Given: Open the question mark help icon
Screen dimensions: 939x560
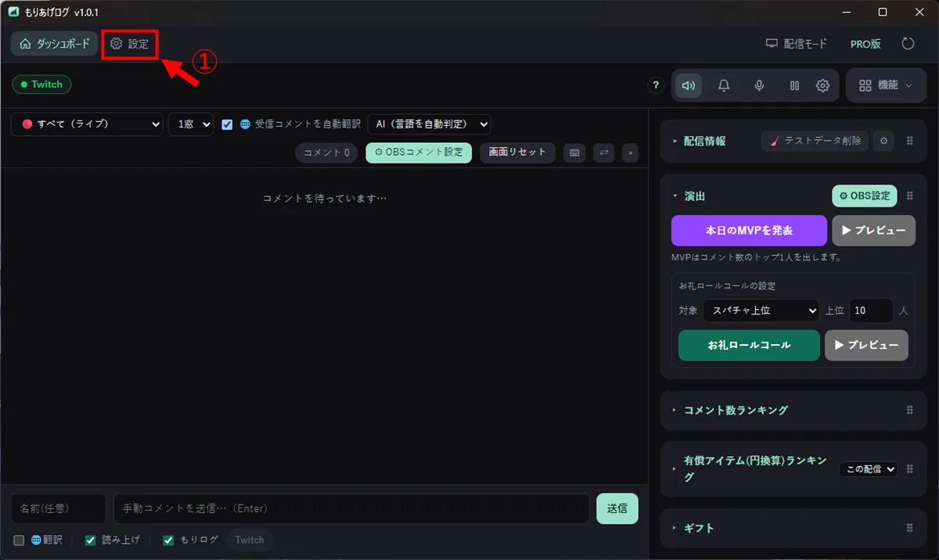Looking at the screenshot, I should click(657, 86).
